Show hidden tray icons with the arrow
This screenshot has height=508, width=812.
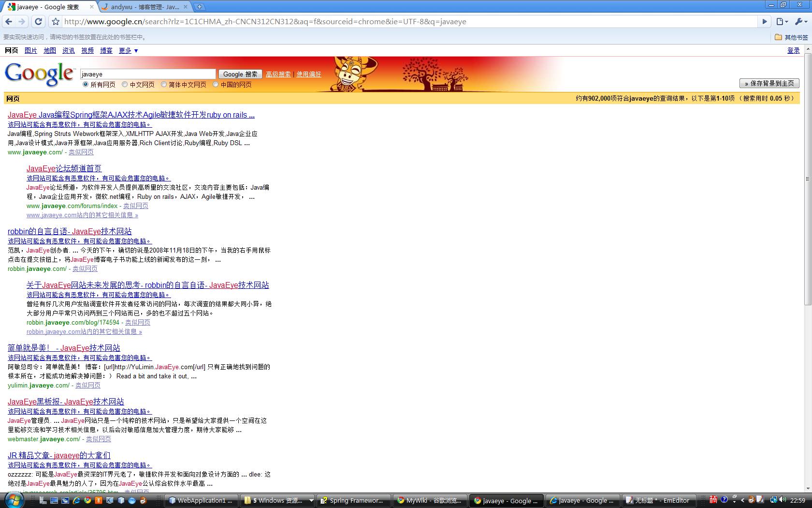tap(743, 500)
